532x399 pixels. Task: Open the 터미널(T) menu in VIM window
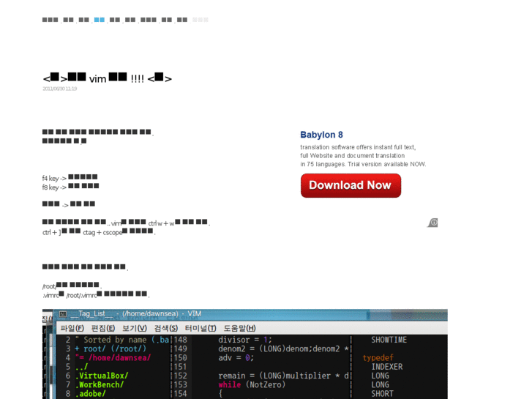(201, 329)
